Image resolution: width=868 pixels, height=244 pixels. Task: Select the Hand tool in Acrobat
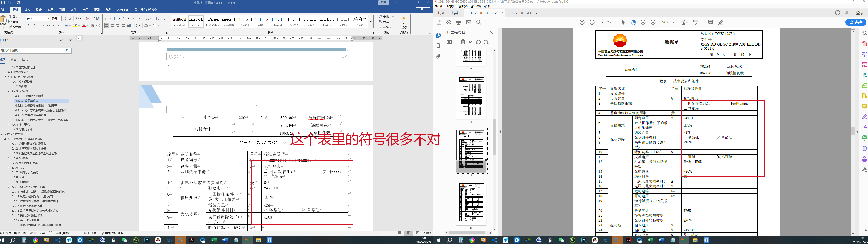coord(633,22)
